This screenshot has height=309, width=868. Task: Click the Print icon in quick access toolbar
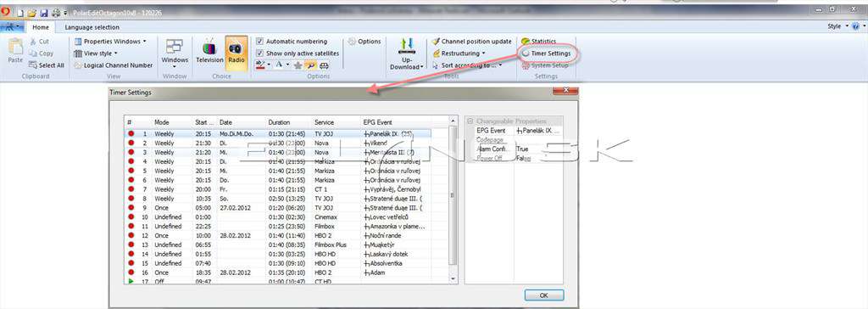[x=55, y=12]
